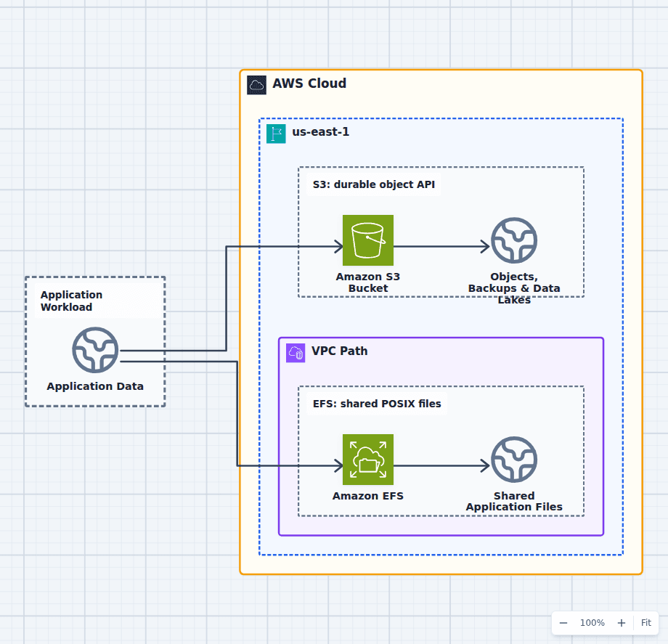Viewport: 668px width, 644px height.
Task: Select the Amazon EFS icon
Action: [367, 460]
